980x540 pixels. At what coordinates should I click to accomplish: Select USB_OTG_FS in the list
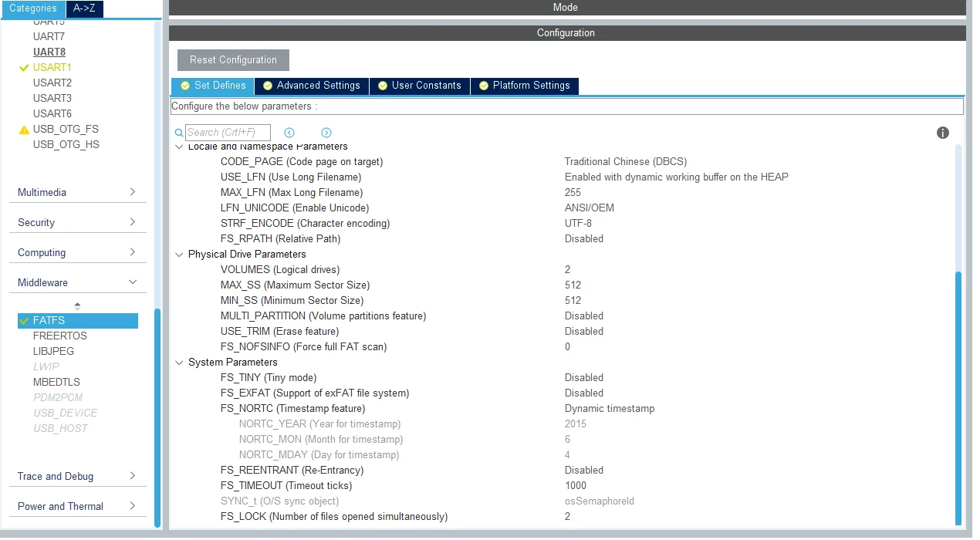tap(66, 129)
